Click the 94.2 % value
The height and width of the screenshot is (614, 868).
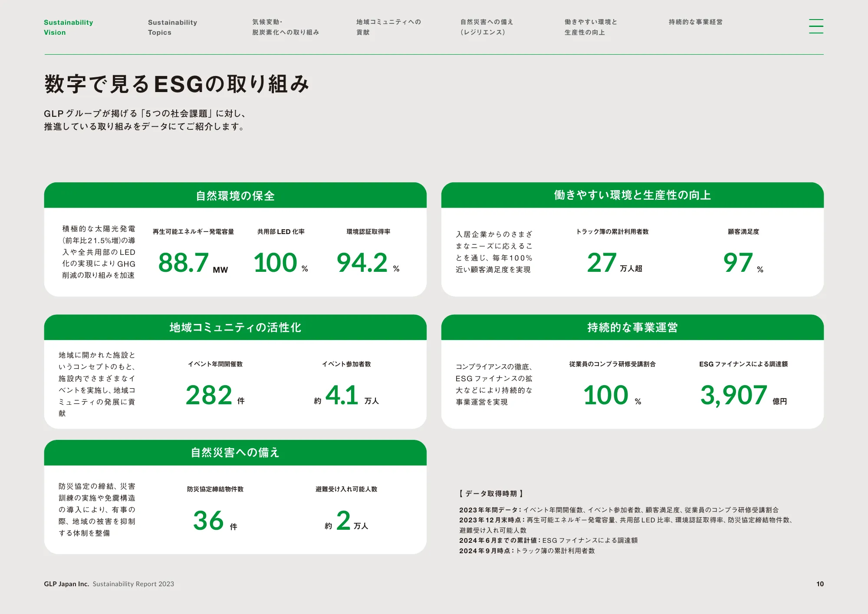pos(368,263)
